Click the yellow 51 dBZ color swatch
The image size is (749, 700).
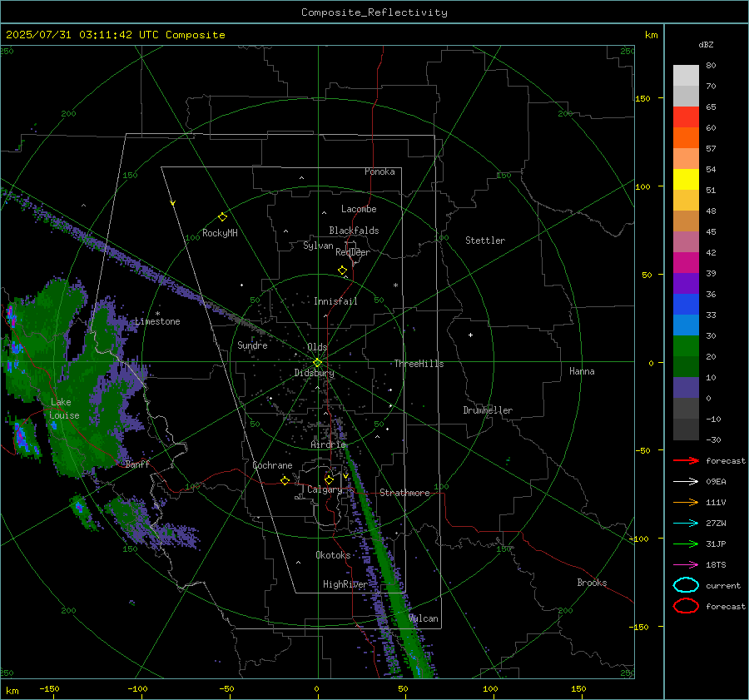coord(686,180)
